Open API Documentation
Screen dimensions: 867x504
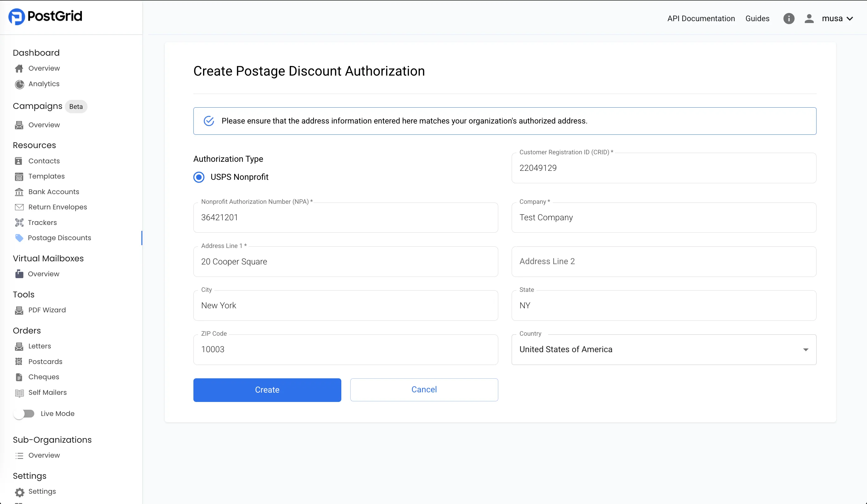[x=700, y=18]
